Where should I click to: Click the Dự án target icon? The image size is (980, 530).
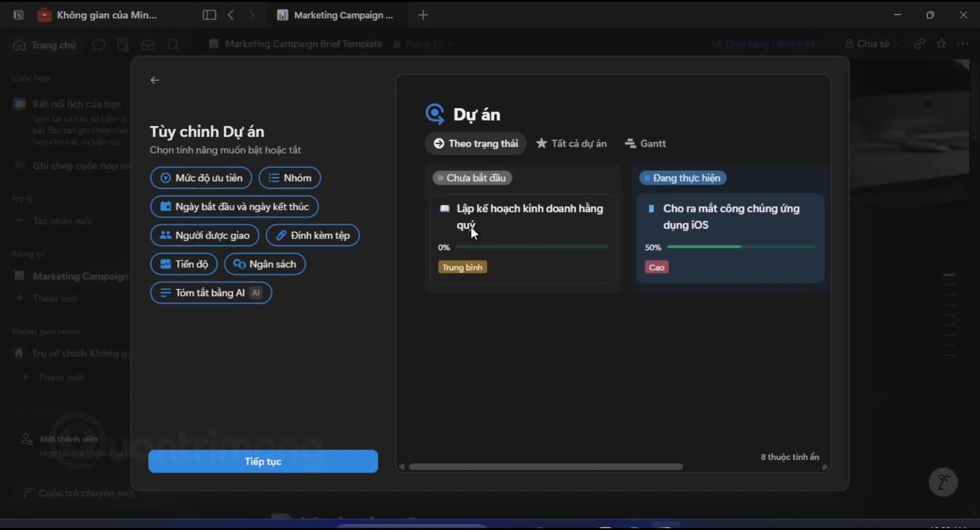[435, 114]
